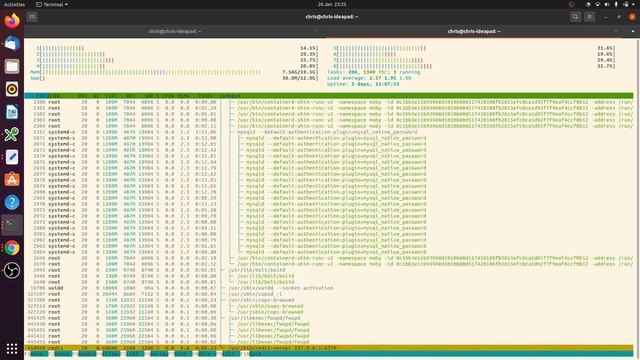This screenshot has width=640, height=360.
Task: Open the Terminal search icon
Action: click(x=576, y=17)
